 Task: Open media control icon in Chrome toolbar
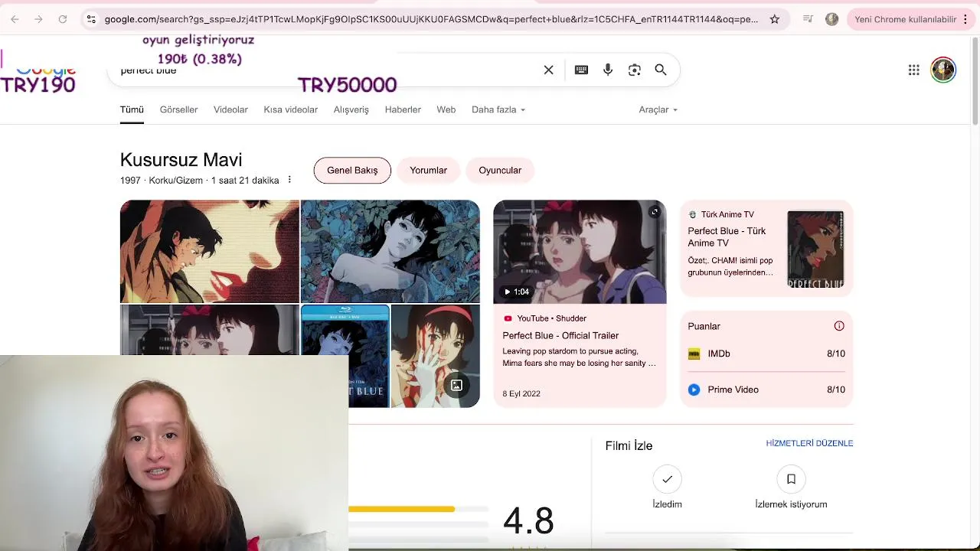tap(808, 19)
